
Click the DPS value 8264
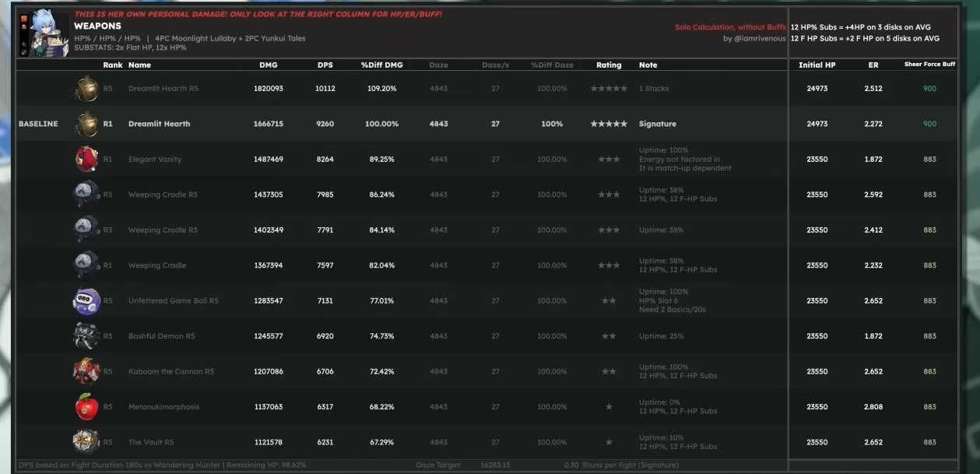pos(325,160)
